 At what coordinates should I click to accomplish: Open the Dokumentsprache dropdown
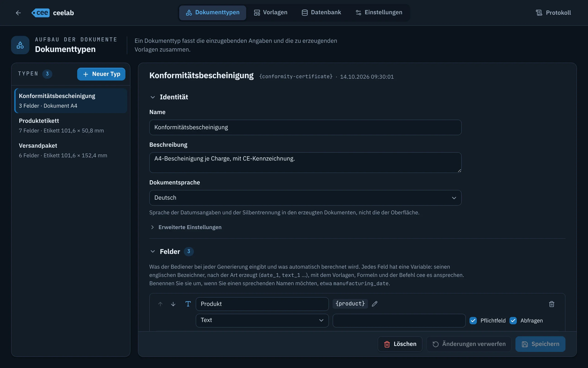click(305, 198)
